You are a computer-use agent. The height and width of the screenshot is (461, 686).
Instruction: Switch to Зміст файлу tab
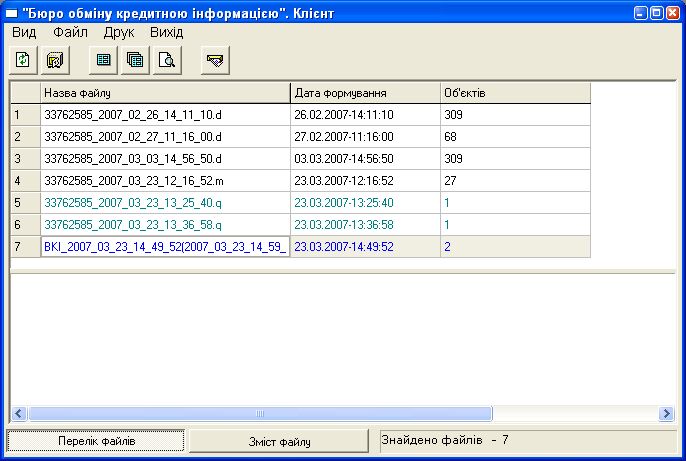coord(279,441)
